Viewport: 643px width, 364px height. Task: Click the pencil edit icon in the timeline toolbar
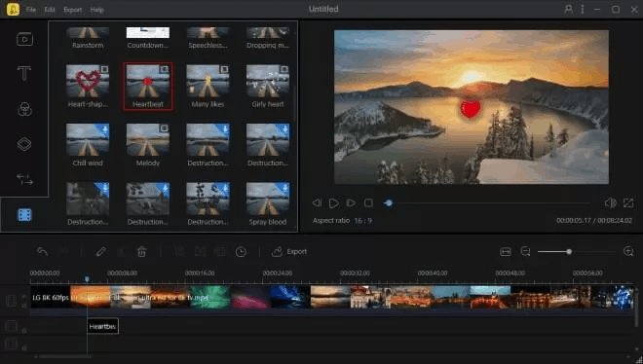tap(101, 251)
